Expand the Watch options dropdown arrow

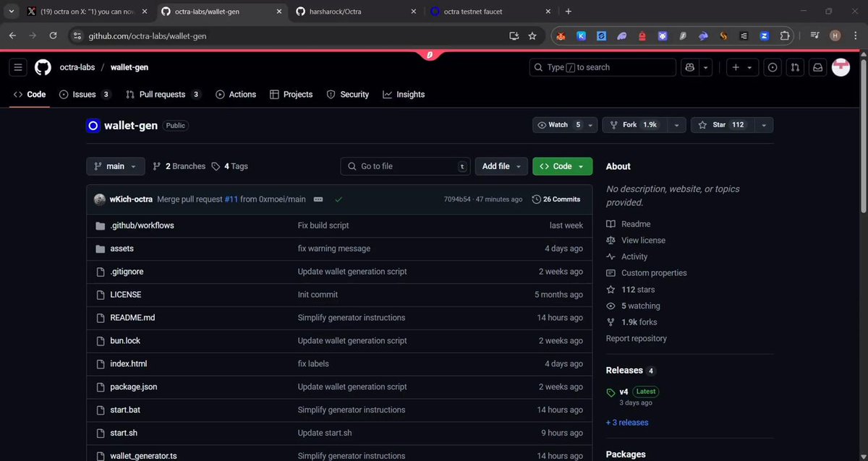591,125
